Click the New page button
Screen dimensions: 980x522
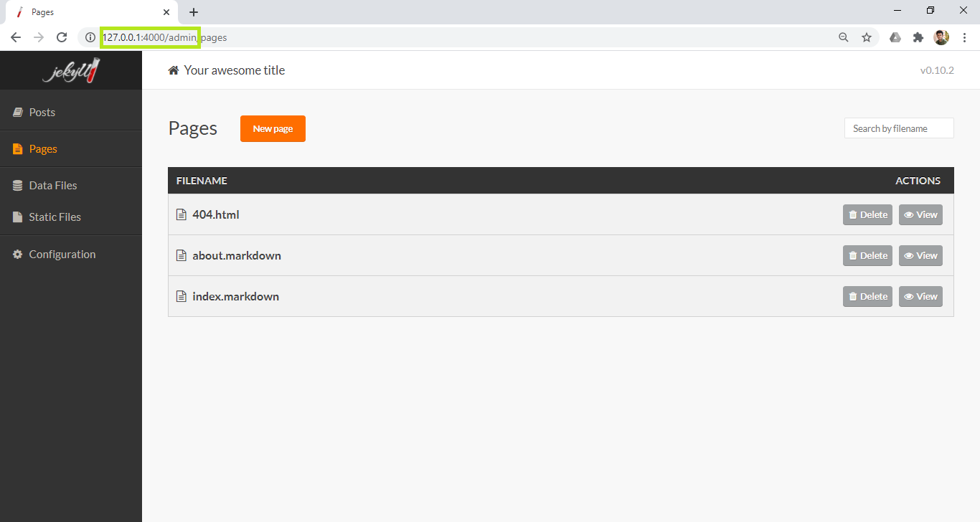(x=273, y=129)
